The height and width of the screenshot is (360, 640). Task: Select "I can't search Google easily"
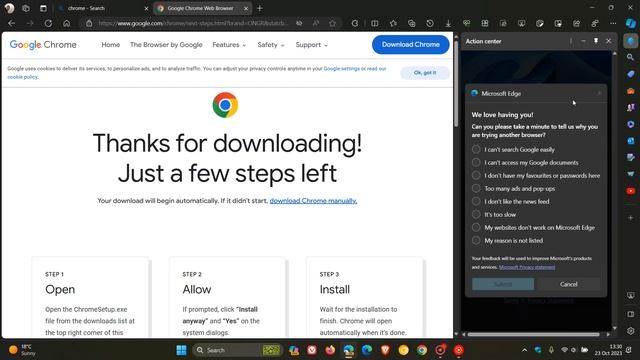tap(513, 149)
